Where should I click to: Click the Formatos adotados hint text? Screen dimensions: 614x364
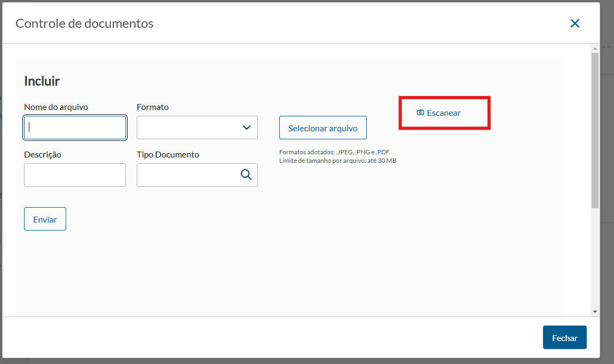(335, 152)
